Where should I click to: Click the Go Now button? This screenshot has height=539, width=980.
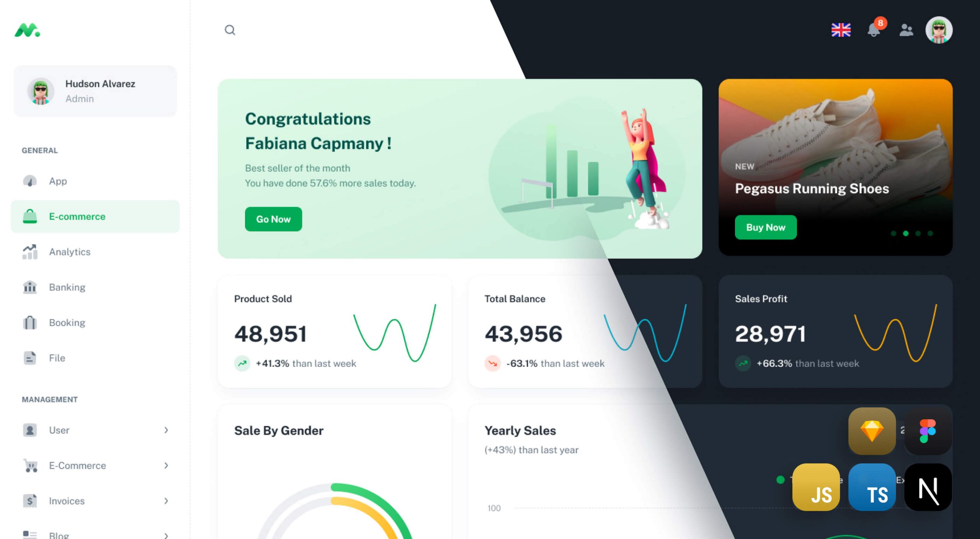273,218
